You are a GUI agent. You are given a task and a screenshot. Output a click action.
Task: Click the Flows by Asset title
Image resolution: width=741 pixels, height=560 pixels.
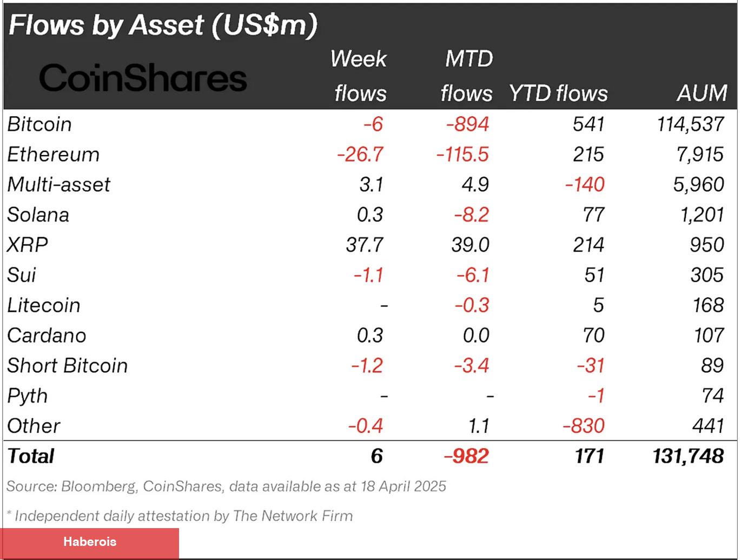[163, 25]
